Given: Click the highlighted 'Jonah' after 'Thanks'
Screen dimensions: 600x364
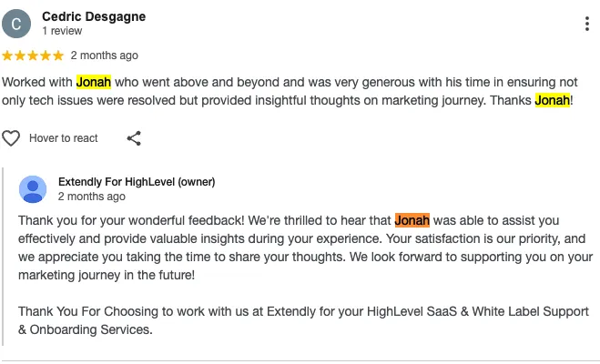Looking at the screenshot, I should (553, 100).
